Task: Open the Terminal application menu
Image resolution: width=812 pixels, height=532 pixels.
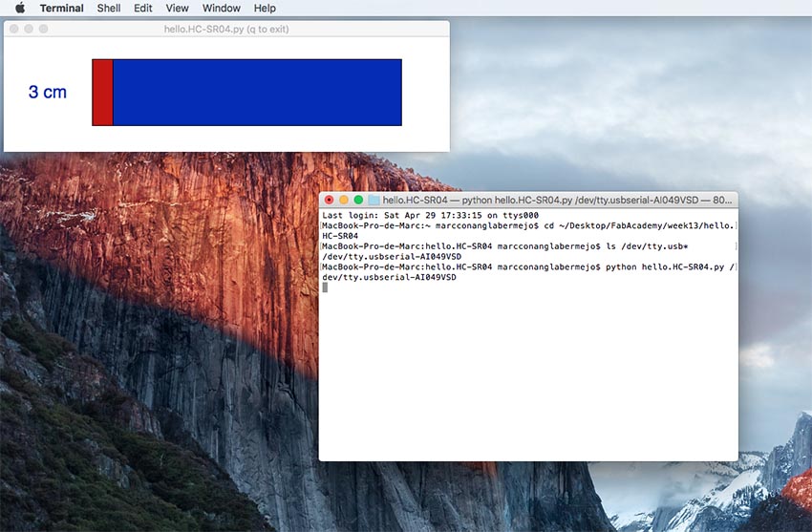Action: (62, 9)
